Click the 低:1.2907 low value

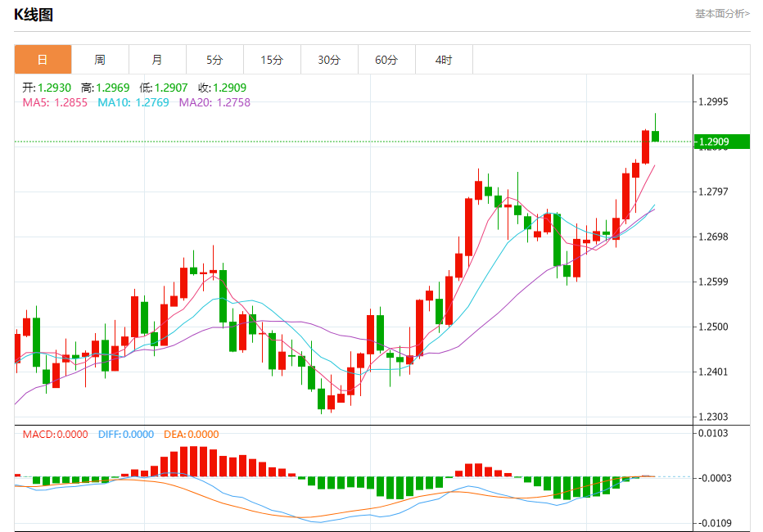(x=164, y=88)
